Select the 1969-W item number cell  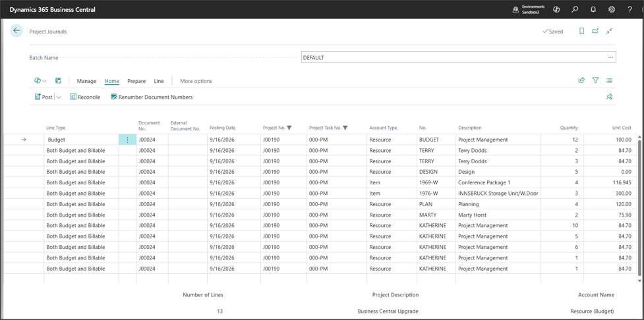436,182
